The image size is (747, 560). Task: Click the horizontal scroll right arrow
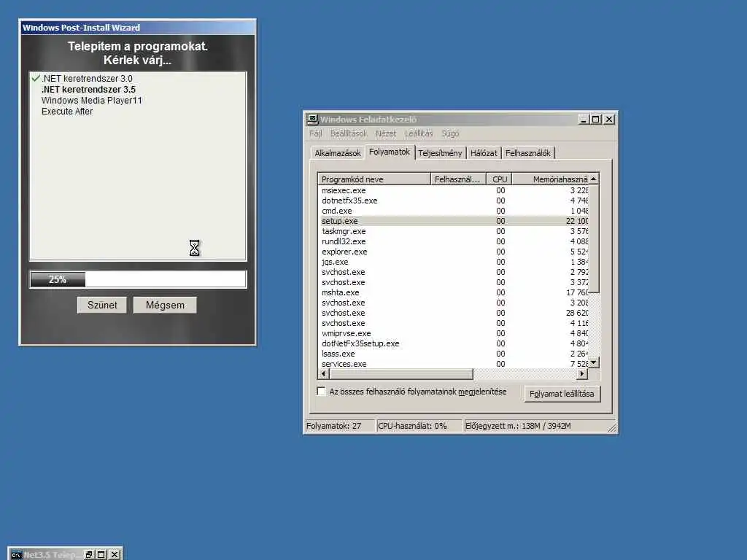click(x=582, y=374)
